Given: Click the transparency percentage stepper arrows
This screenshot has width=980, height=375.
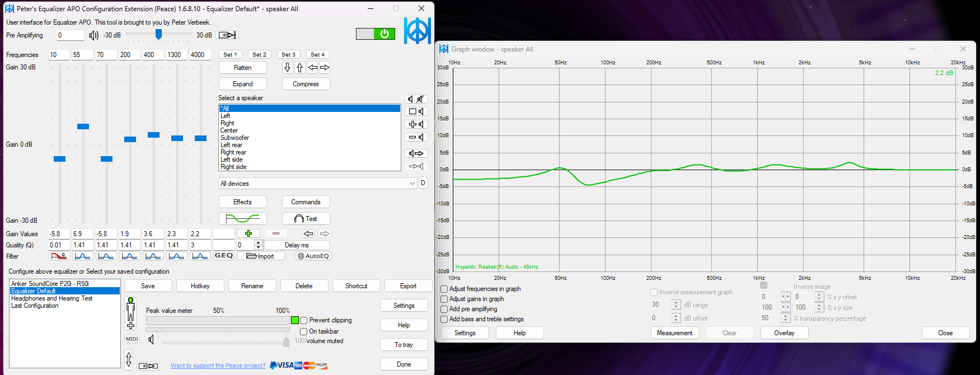Looking at the screenshot, I should point(786,318).
